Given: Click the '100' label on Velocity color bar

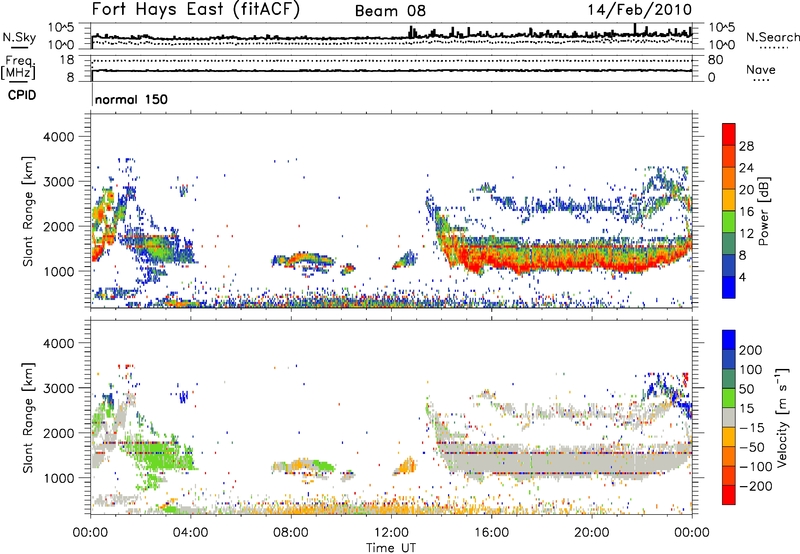Looking at the screenshot, I should tap(751, 369).
